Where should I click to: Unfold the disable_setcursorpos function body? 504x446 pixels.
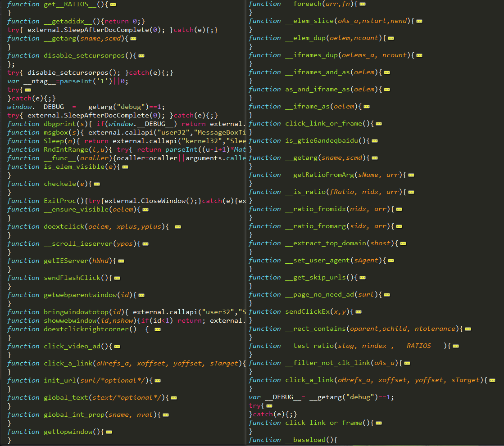pos(141,56)
